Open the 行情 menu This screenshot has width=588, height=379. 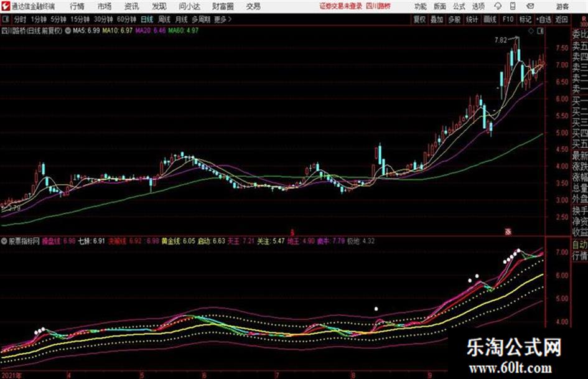[77, 6]
